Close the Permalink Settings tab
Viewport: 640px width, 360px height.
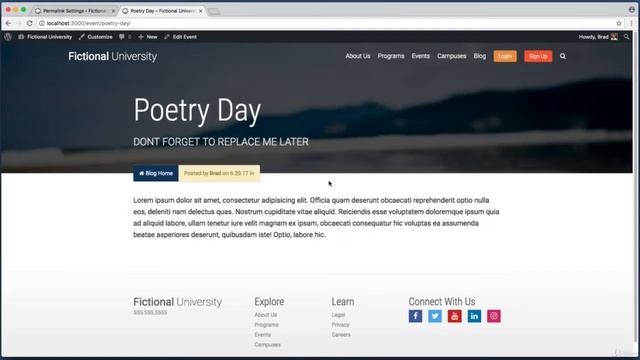click(113, 11)
